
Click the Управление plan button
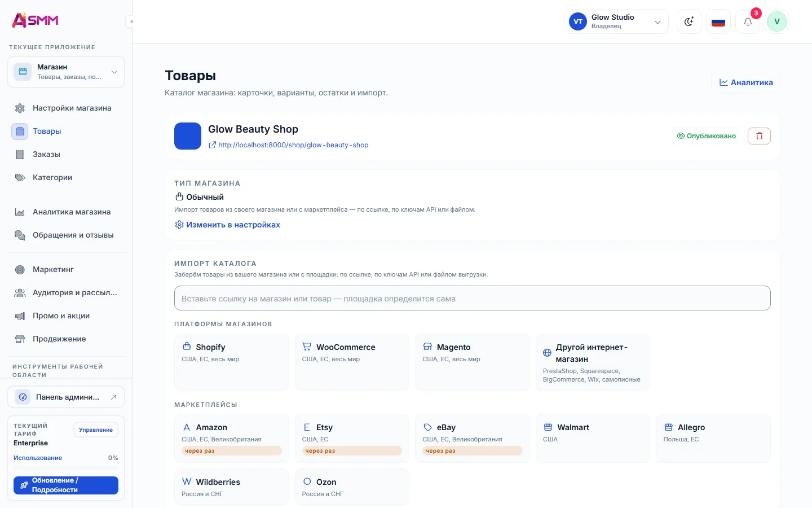[96, 430]
